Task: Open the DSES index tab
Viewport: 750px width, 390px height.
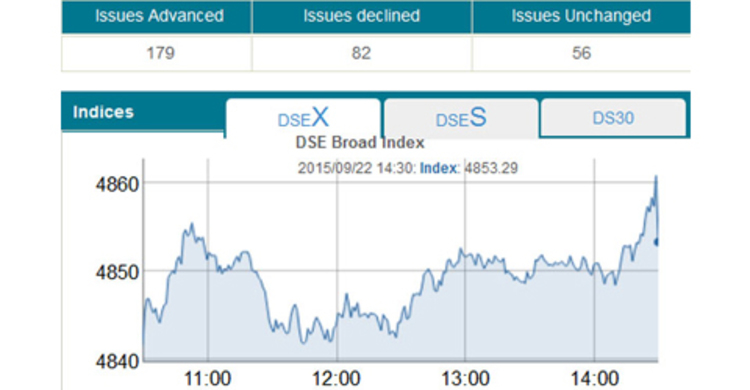Action: coord(461,118)
